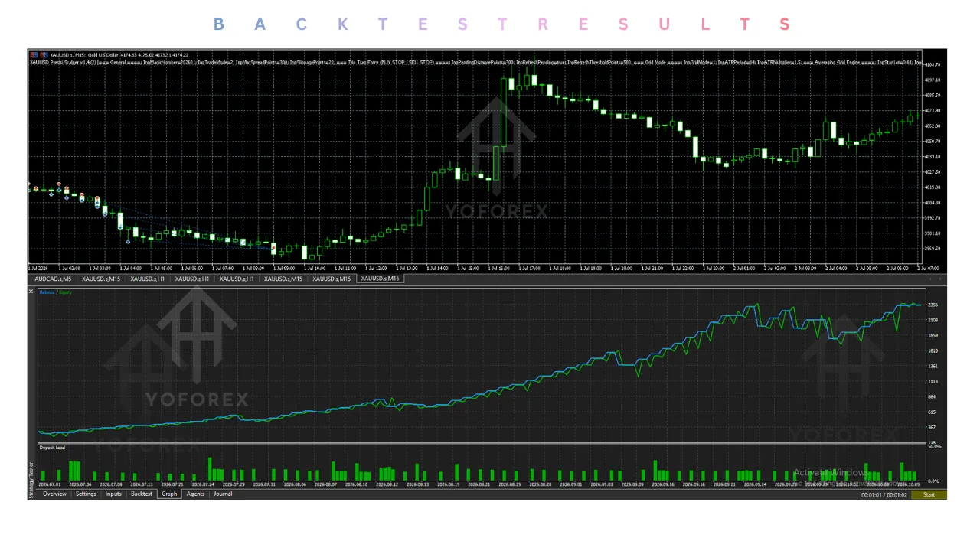Click the vertical Strategy Tester label

pyautogui.click(x=31, y=479)
